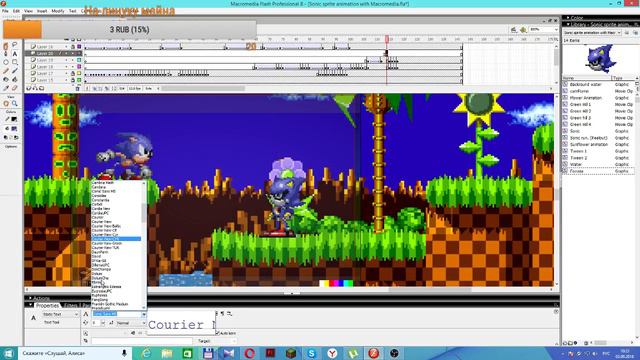This screenshot has width=640, height=360.
Task: Open Skype from the taskbar
Action: [x=312, y=353]
